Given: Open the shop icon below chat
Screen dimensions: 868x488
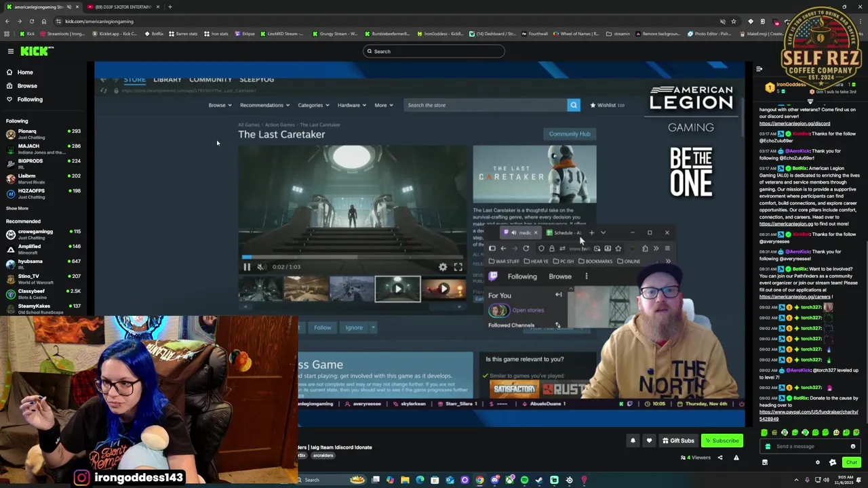Looking at the screenshot, I should coord(764,462).
